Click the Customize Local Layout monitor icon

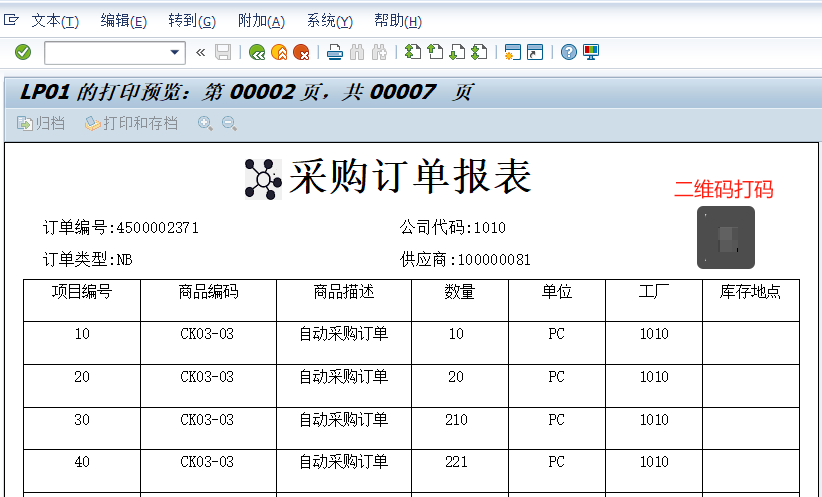click(x=591, y=52)
